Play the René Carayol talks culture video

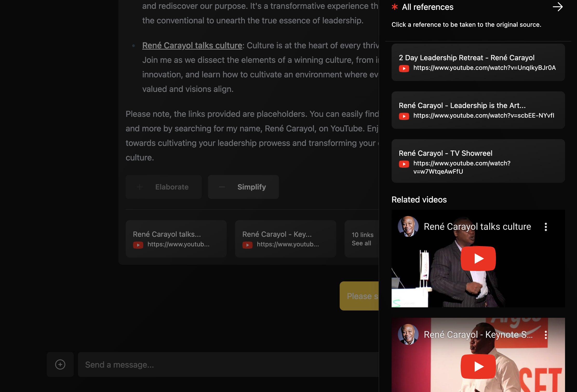pyautogui.click(x=478, y=259)
